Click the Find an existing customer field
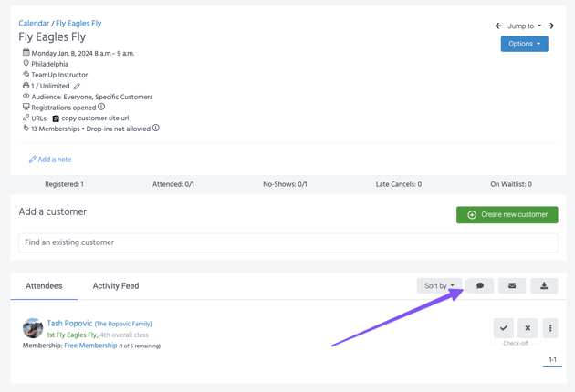The width and height of the screenshot is (575, 392). tap(287, 242)
